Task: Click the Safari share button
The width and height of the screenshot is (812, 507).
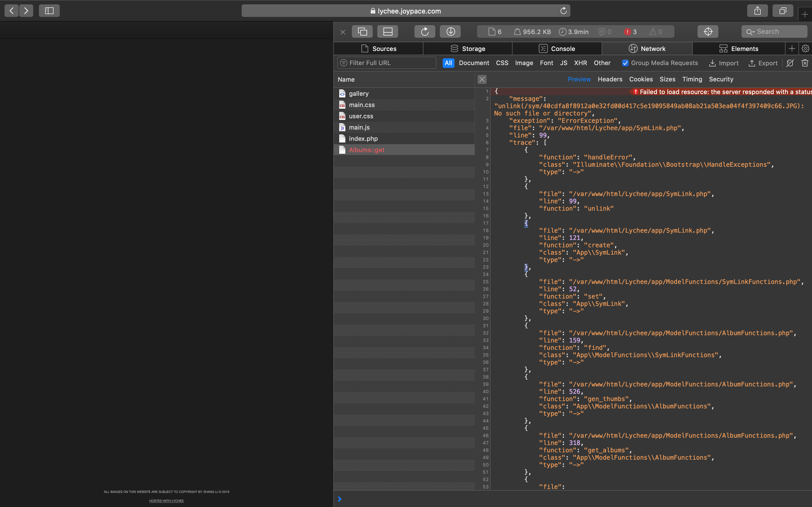Action: click(x=757, y=10)
